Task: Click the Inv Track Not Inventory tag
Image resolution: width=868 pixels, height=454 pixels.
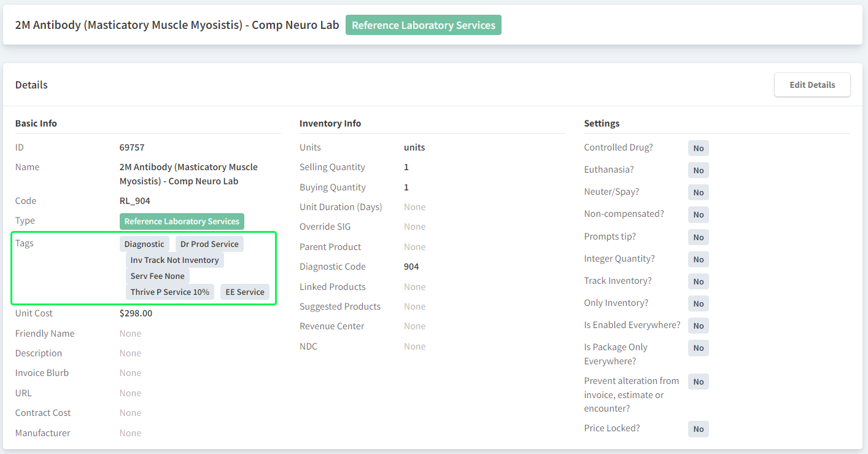Action: coord(174,260)
